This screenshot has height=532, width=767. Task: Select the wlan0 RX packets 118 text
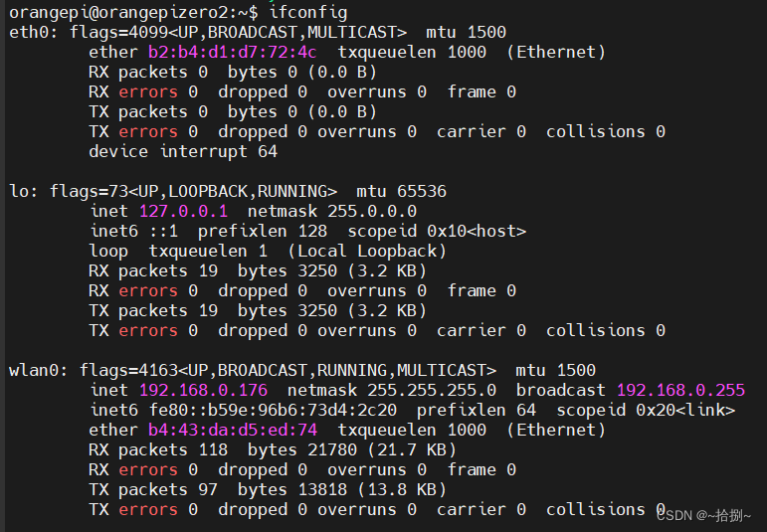point(158,449)
